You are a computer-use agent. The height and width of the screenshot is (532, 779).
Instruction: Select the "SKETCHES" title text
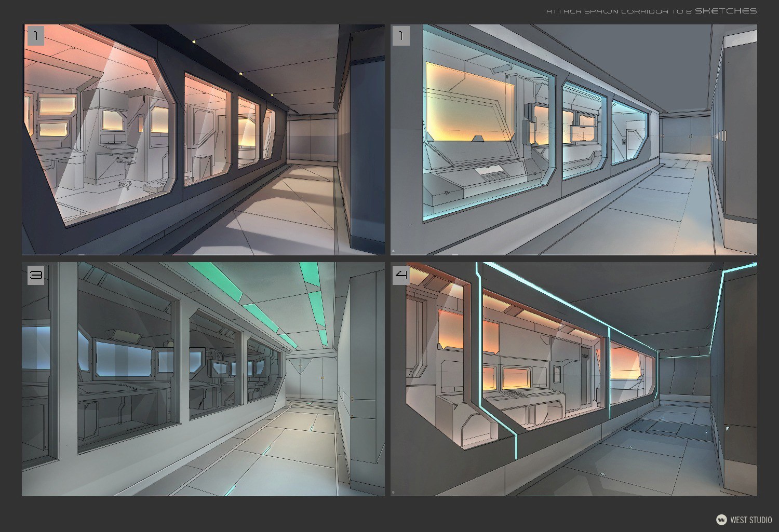pyautogui.click(x=726, y=11)
